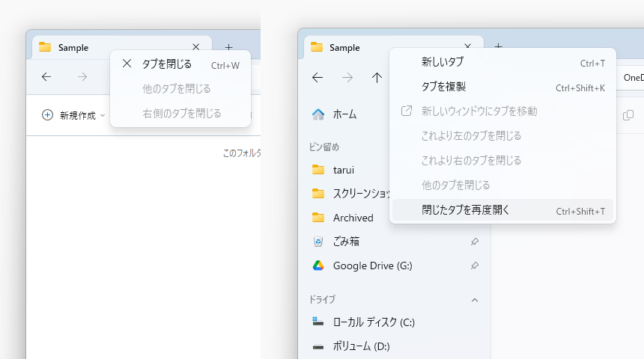This screenshot has height=359, width=644.
Task: Open Google Drive (G:) in navigation pane
Action: pos(372,266)
